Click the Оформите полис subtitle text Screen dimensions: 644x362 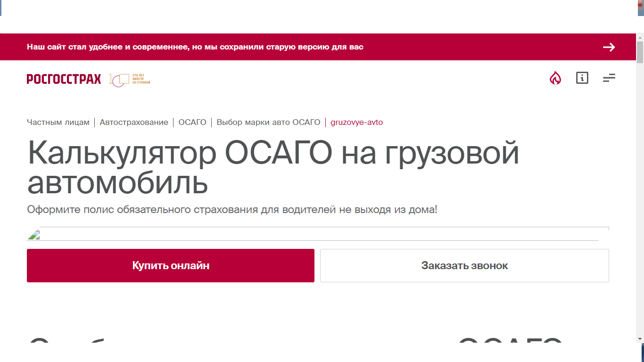232,209
